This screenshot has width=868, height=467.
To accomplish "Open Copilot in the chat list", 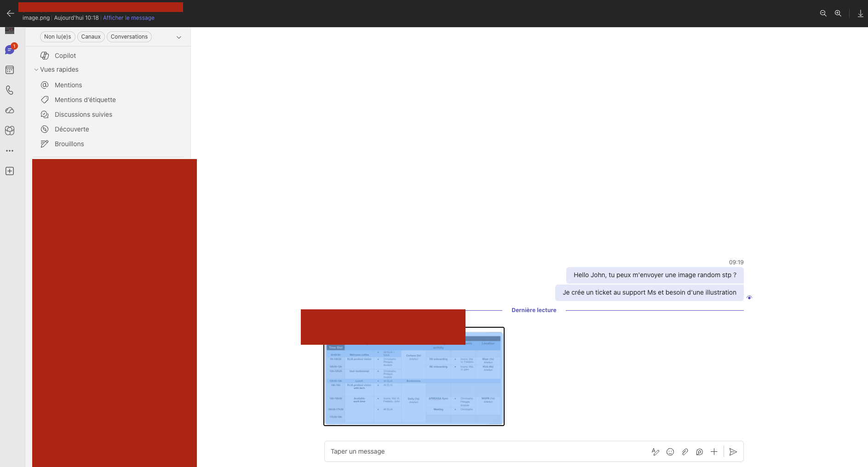I will pos(109,56).
